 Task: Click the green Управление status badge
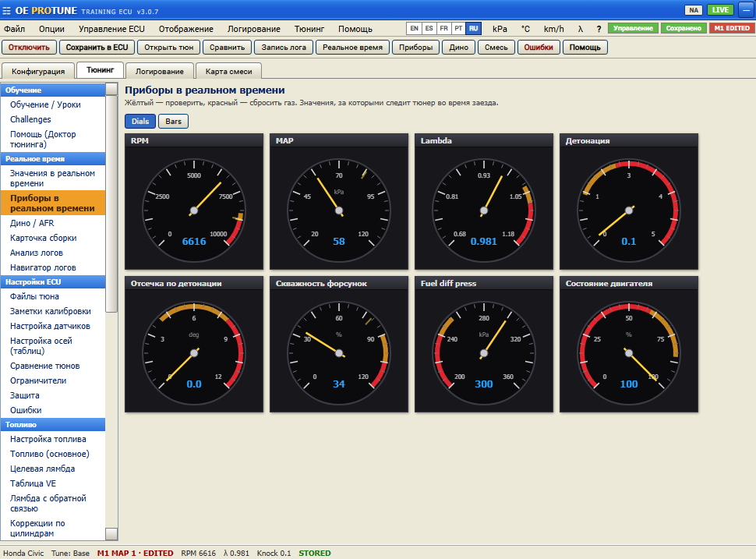coord(633,28)
